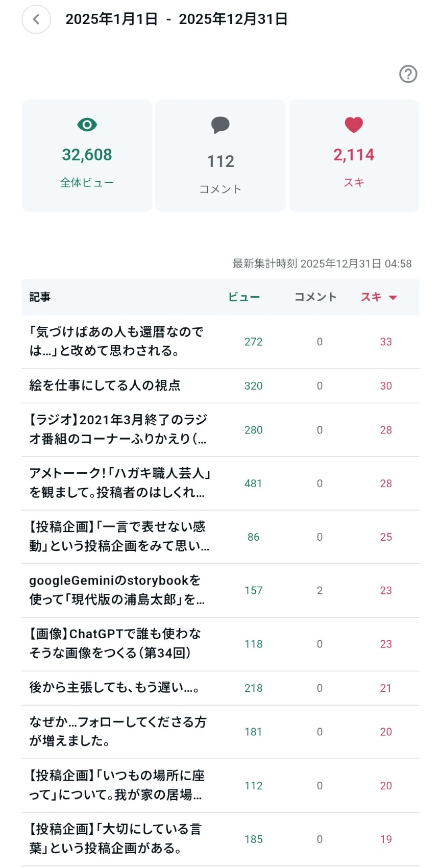Tap the green eye views icon
Screen dimensions: 441x868
point(87,125)
